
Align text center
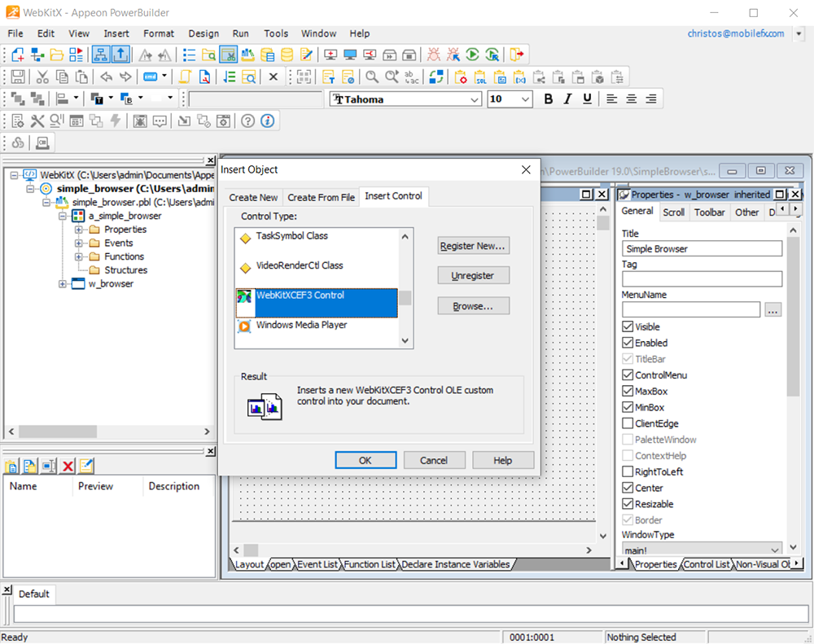(x=632, y=99)
